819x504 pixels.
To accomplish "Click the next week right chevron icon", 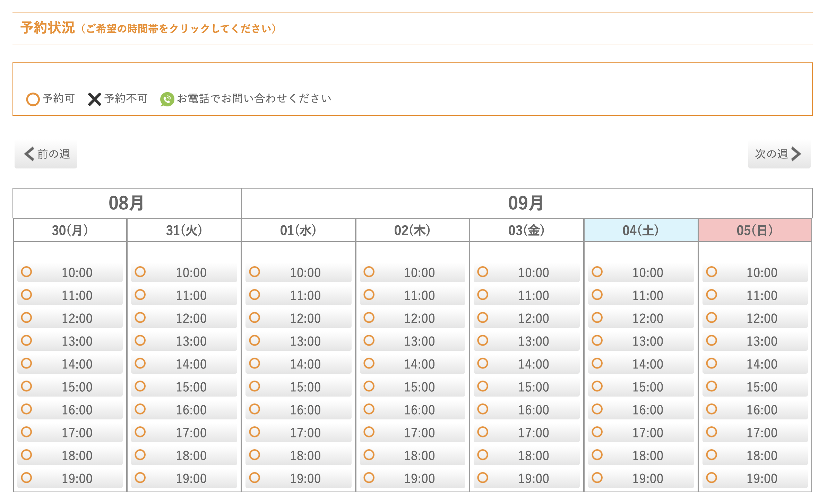I will pyautogui.click(x=796, y=154).
